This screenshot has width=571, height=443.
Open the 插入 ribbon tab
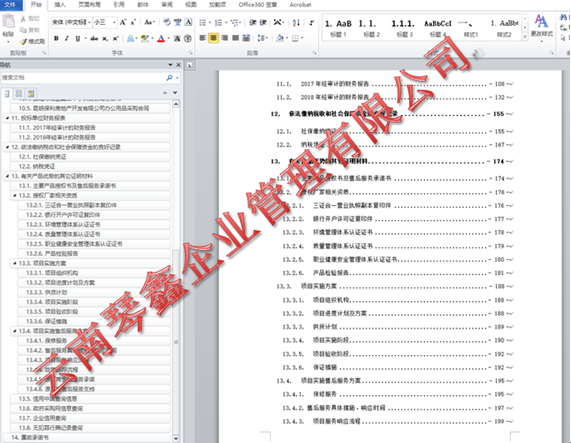60,5
